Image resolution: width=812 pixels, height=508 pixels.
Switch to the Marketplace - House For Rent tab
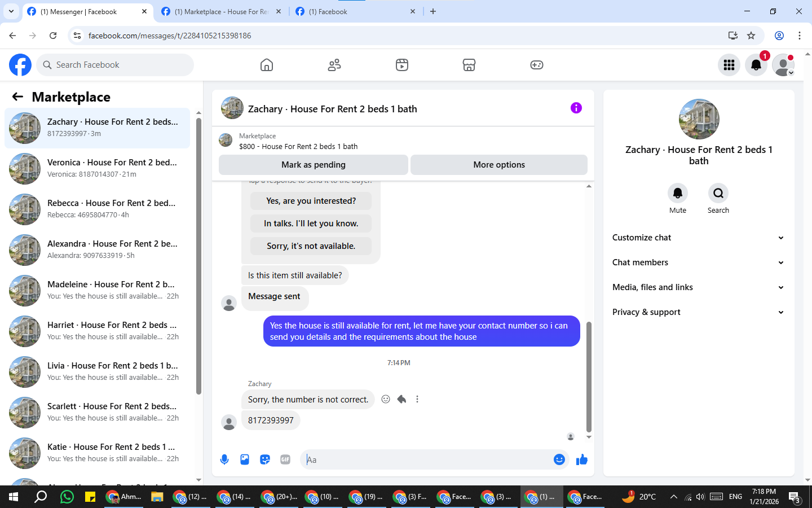[x=221, y=11]
